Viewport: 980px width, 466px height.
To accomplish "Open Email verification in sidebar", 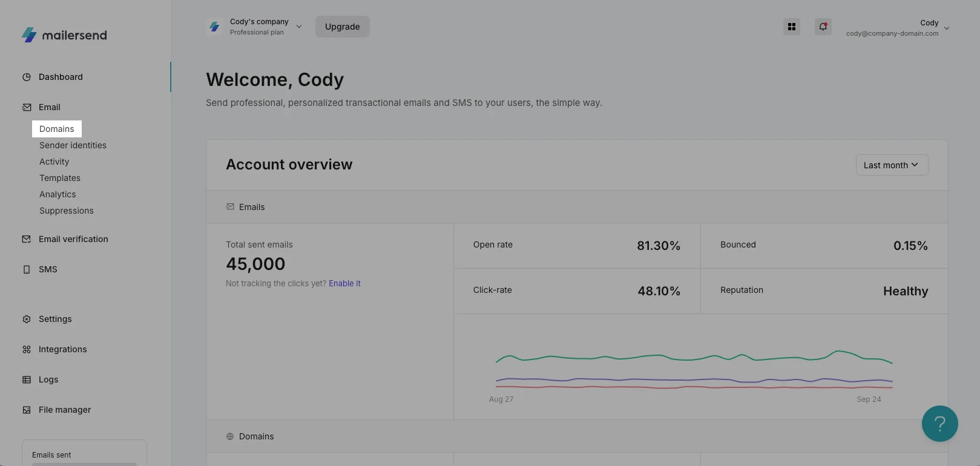I will [73, 239].
